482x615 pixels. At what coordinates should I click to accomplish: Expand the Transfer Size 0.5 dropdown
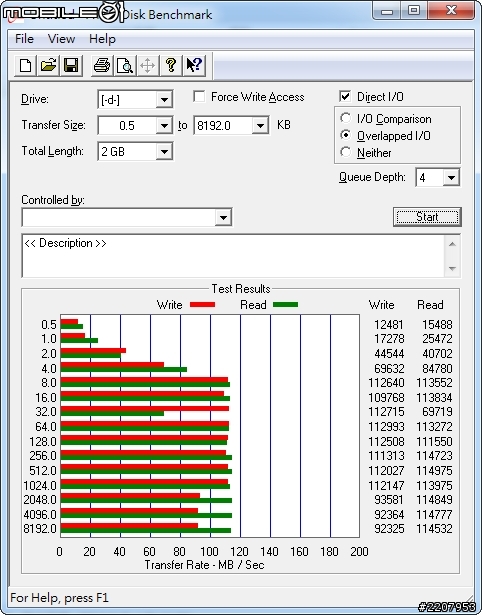pos(164,126)
